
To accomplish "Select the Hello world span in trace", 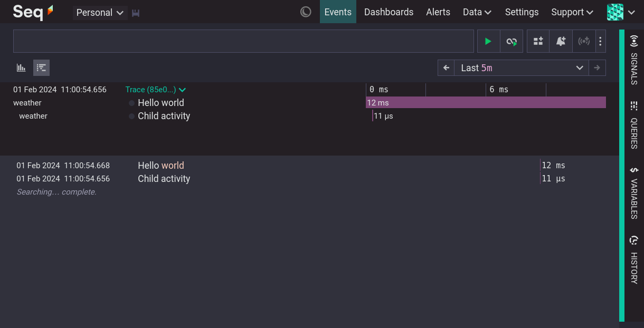I will point(161,103).
